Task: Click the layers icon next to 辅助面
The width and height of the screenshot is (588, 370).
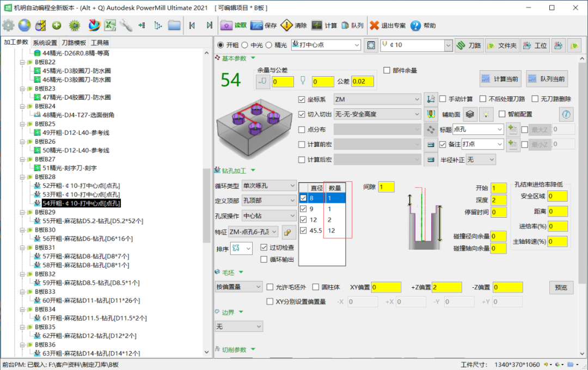Action: [470, 114]
